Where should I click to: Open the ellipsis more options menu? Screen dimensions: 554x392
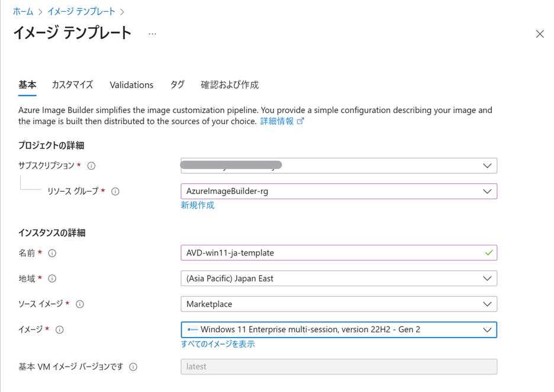153,34
